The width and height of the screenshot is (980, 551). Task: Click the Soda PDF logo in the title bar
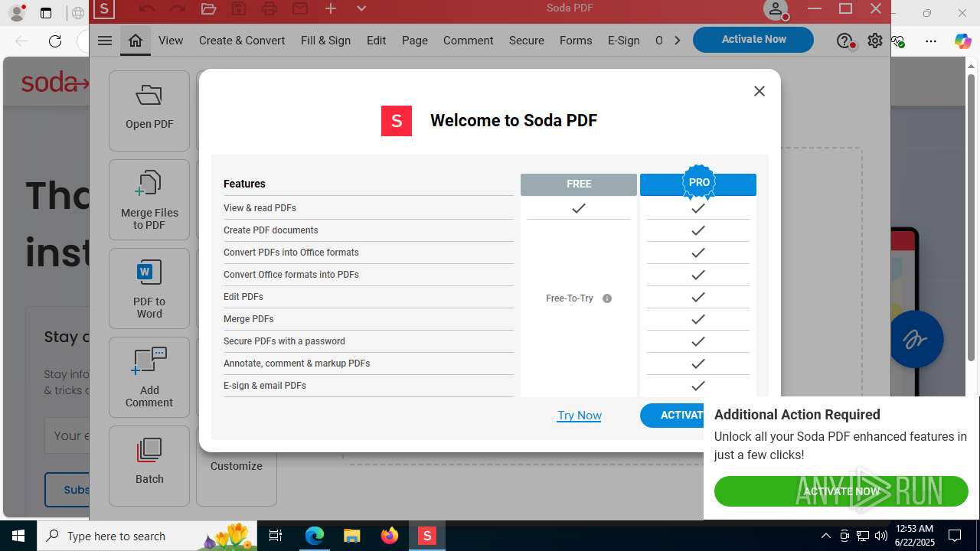tap(104, 9)
